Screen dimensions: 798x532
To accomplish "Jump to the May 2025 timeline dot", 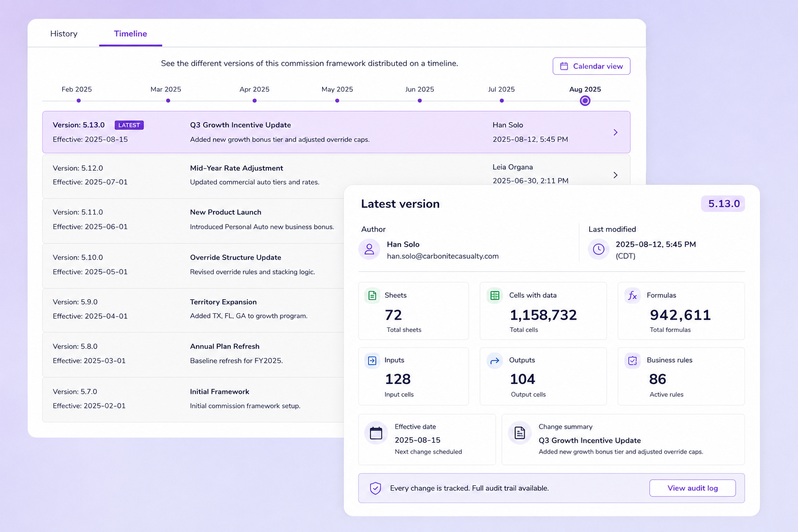I will point(337,101).
